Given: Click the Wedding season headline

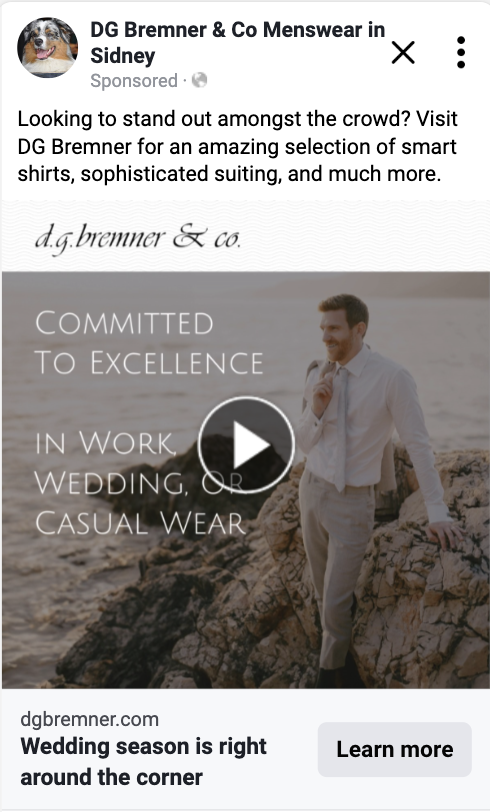Looking at the screenshot, I should click(x=143, y=762).
